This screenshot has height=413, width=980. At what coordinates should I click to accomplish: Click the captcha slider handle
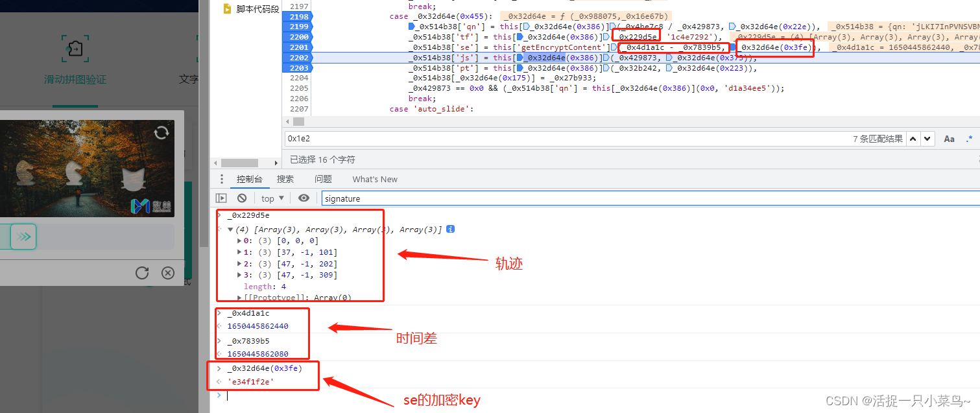(x=24, y=237)
